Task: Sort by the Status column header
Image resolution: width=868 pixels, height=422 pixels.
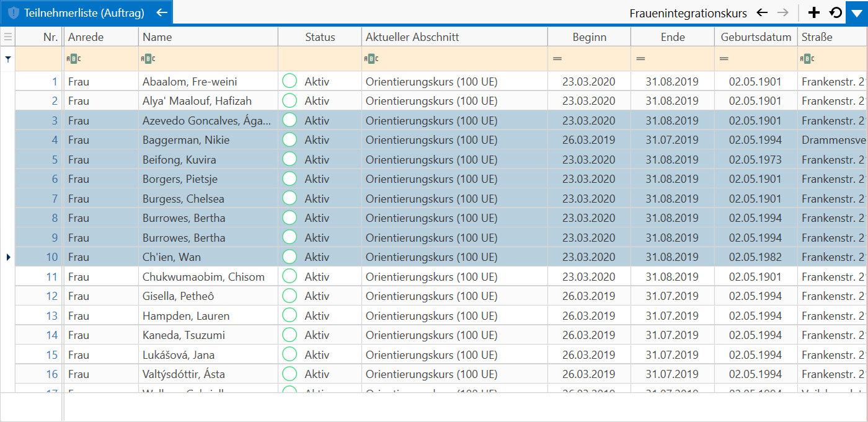Action: [x=320, y=37]
